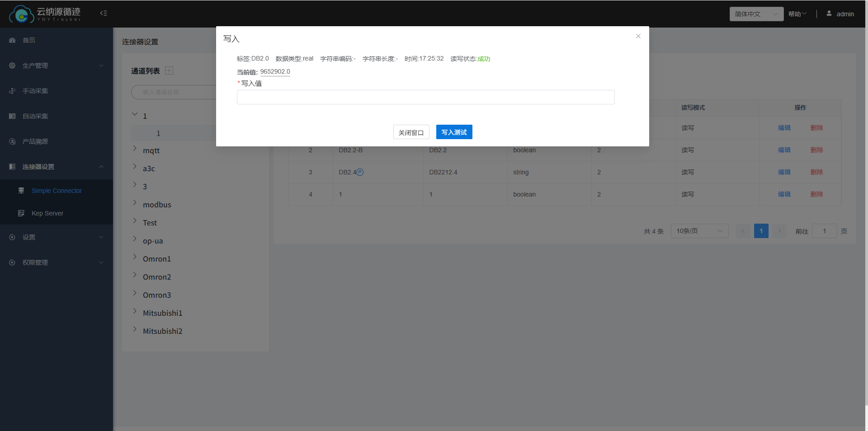868x431 pixels.
Task: Close the 写入 dialog with X icon
Action: point(638,36)
